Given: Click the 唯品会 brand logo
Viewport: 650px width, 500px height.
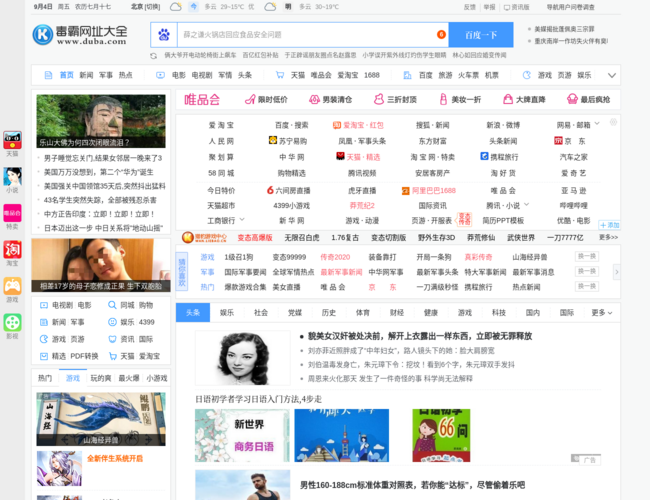Looking at the screenshot, I should 202,100.
